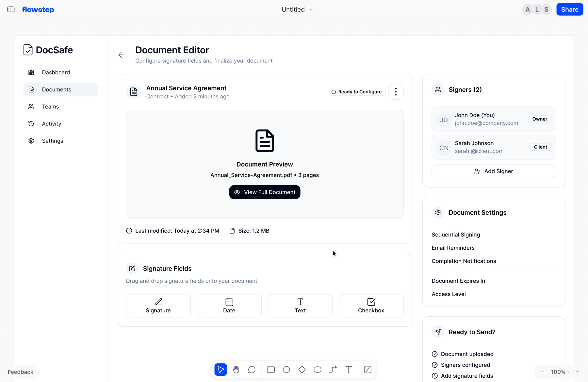Click the Owner role badge
Image resolution: width=588 pixels, height=382 pixels.
540,119
